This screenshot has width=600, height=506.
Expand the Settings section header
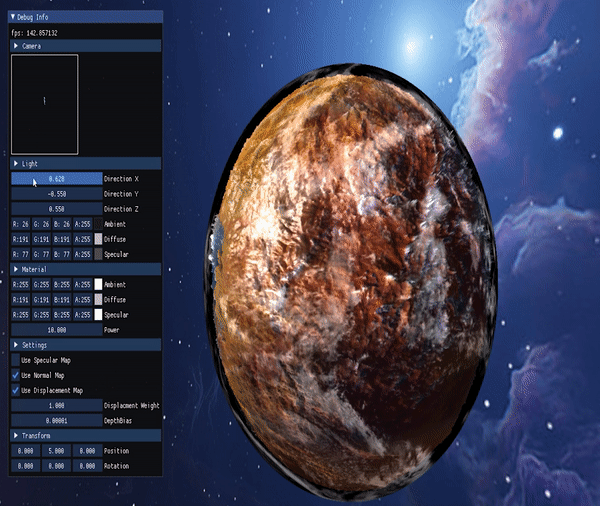[86, 345]
